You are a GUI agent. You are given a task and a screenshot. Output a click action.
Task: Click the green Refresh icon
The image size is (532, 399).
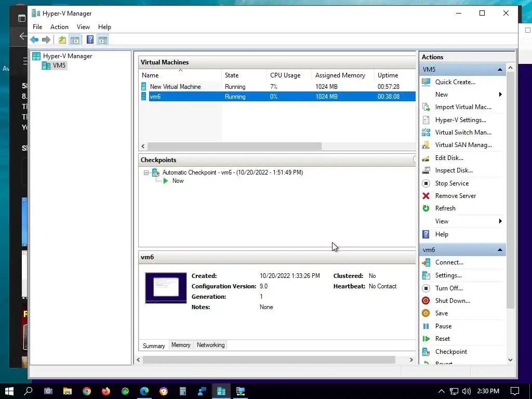(426, 208)
